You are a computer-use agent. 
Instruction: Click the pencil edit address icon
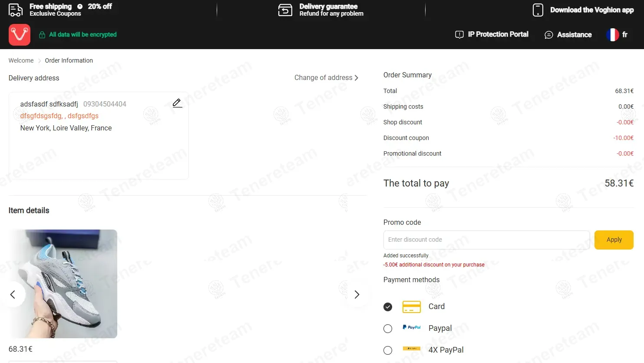[177, 103]
